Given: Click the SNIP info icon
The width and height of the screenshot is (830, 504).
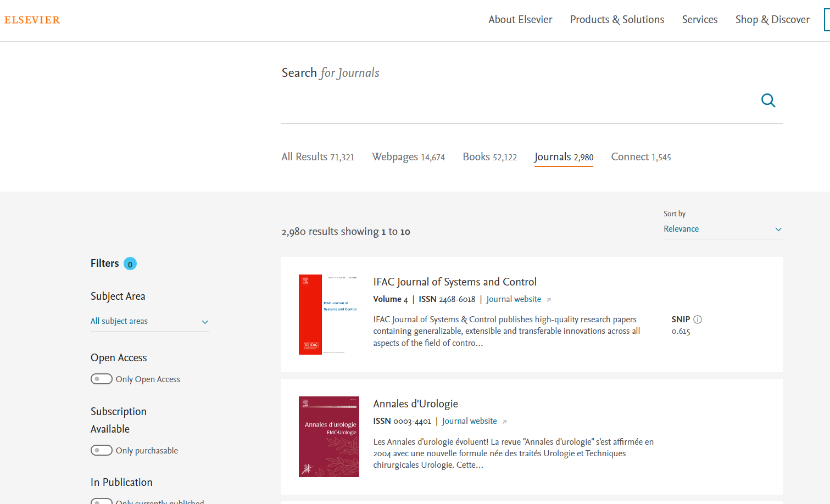Looking at the screenshot, I should click(x=698, y=320).
